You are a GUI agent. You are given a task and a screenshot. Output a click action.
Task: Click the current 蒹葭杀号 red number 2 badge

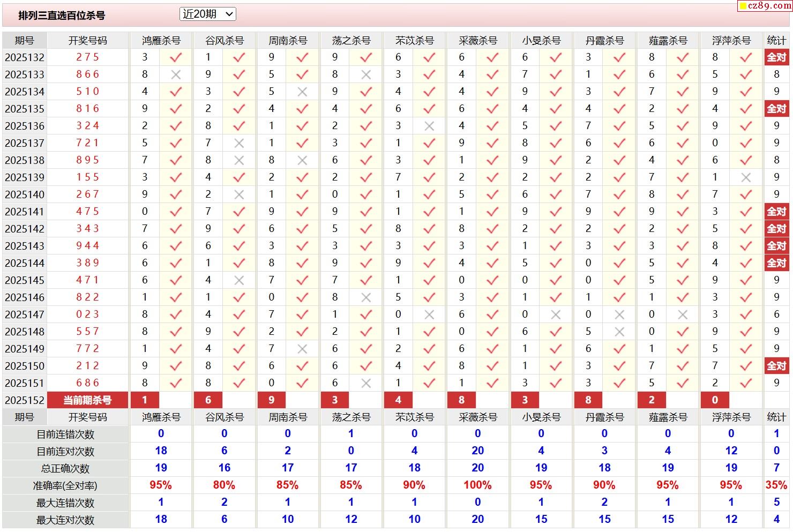652,400
